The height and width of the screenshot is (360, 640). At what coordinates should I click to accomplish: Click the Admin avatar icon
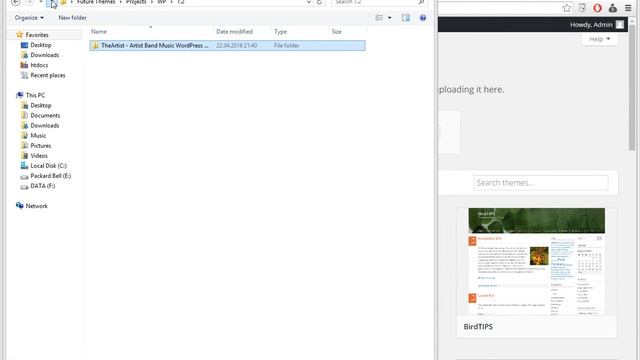620,25
